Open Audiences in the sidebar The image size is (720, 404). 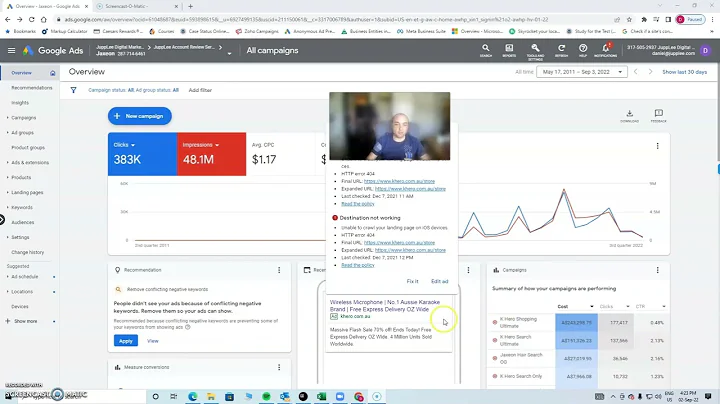[22, 223]
